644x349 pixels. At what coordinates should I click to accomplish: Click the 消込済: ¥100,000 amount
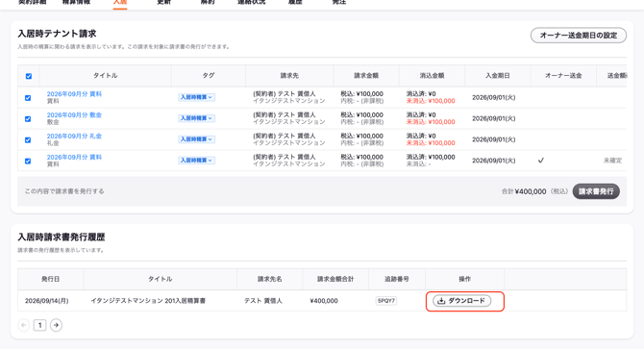point(431,157)
